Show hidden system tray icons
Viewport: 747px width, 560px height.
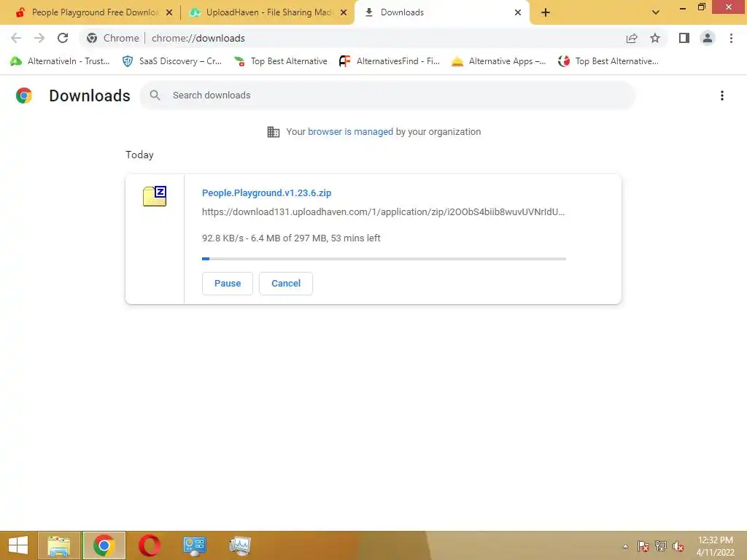(x=625, y=546)
